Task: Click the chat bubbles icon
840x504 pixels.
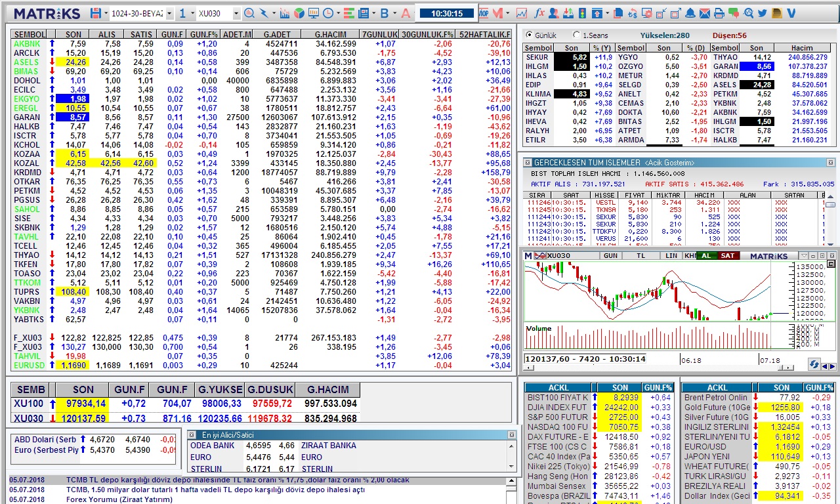Action: tap(733, 13)
